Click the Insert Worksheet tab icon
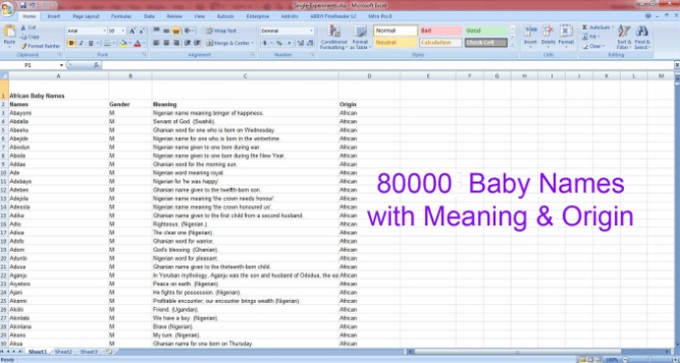Screen dimensions: 680x363 pos(108,351)
